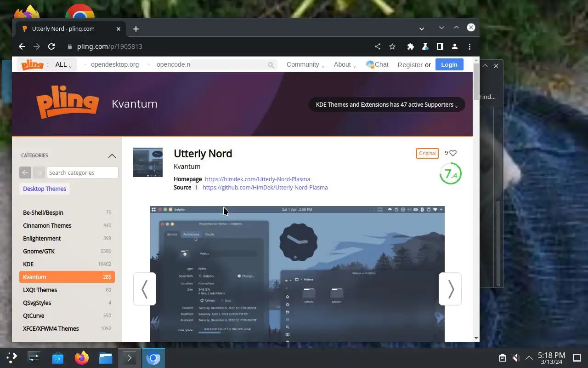Select the highlighted Kvantum category
The image size is (588, 368).
point(67,277)
